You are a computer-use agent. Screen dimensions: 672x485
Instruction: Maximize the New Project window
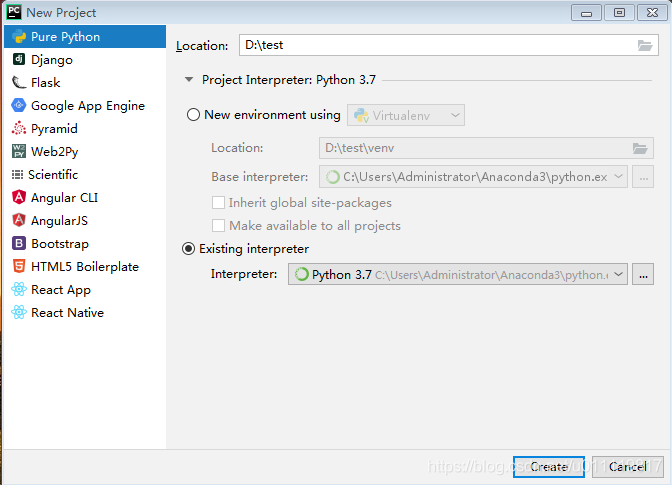pos(619,13)
